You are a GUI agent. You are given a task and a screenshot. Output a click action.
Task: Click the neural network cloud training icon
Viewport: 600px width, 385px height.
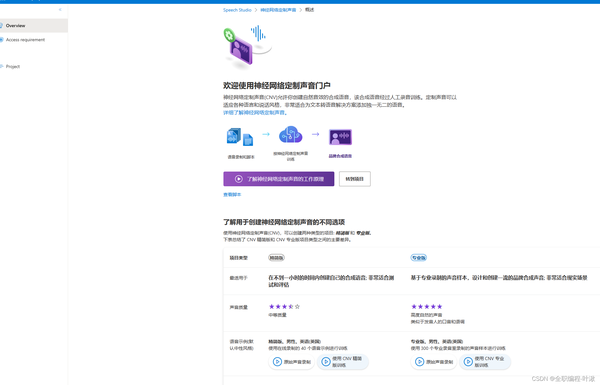[290, 135]
